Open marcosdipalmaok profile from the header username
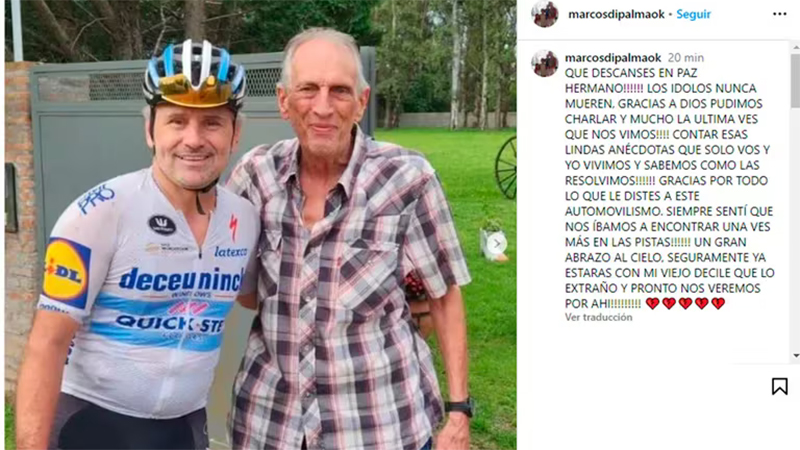The height and width of the screenshot is (450, 800). (616, 14)
